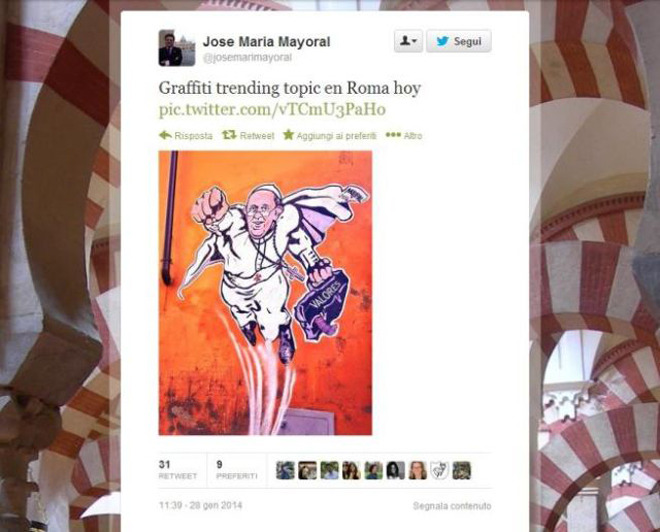Click the Segnala contenuto report link
The width and height of the screenshot is (660, 532).
click(452, 506)
